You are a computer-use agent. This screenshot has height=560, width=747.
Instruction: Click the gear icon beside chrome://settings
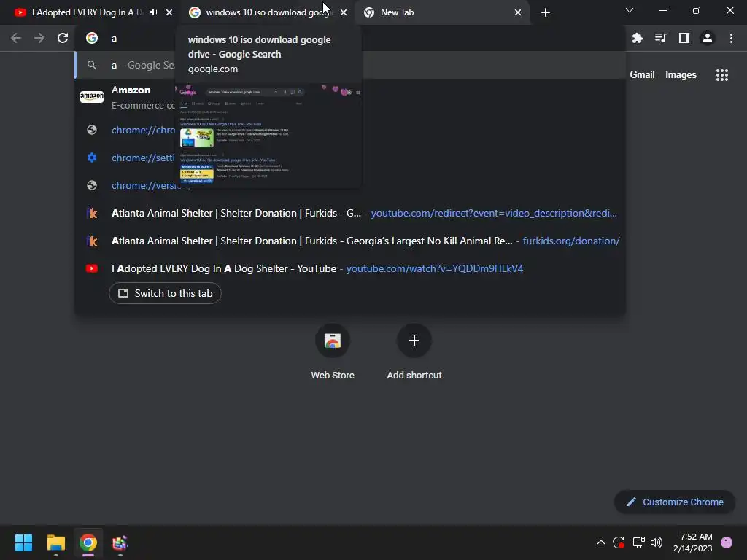(x=92, y=157)
